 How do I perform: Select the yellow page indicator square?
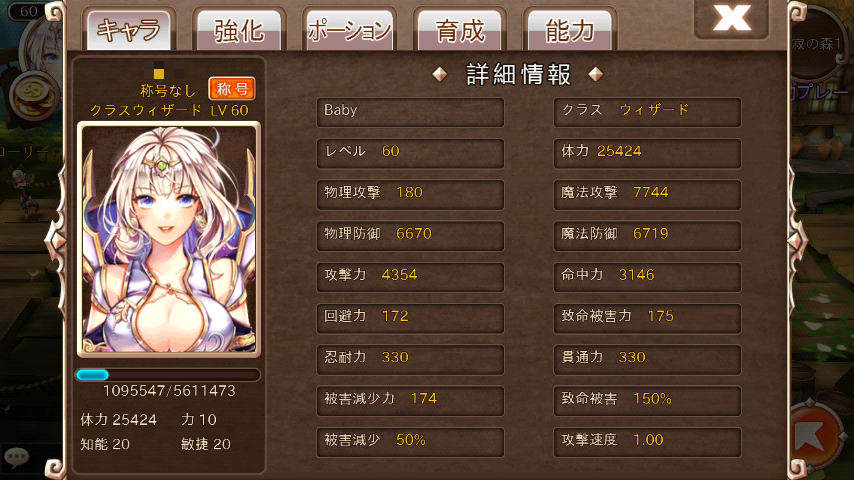pos(158,74)
